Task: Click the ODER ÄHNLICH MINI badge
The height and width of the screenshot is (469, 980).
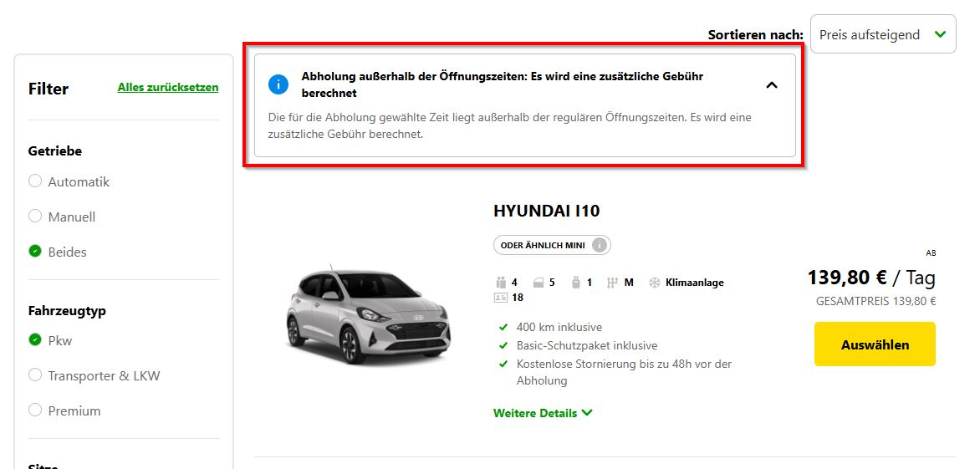Action: [x=552, y=246]
